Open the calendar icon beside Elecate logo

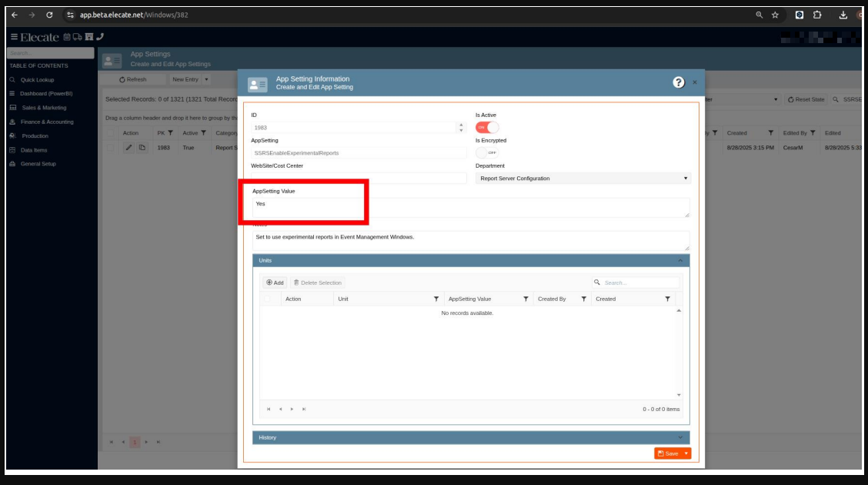(67, 36)
